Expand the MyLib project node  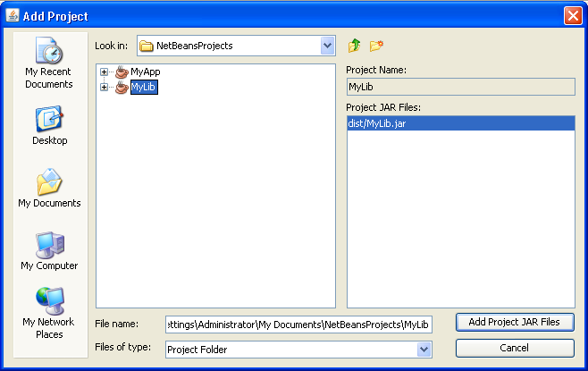point(104,87)
